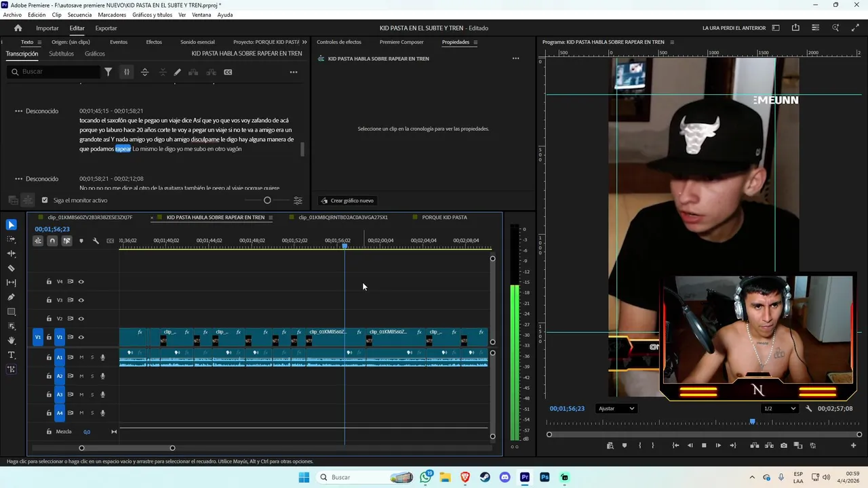Click the filter icon in transcript toolbar
The height and width of the screenshot is (488, 868).
(x=108, y=72)
